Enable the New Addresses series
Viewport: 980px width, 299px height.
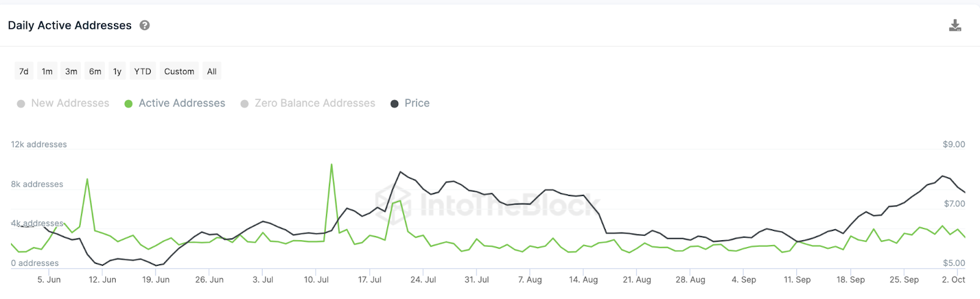point(70,103)
